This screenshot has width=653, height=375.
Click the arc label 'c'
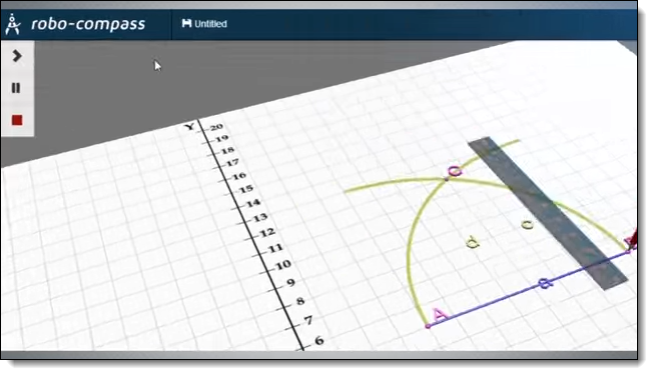(x=527, y=225)
